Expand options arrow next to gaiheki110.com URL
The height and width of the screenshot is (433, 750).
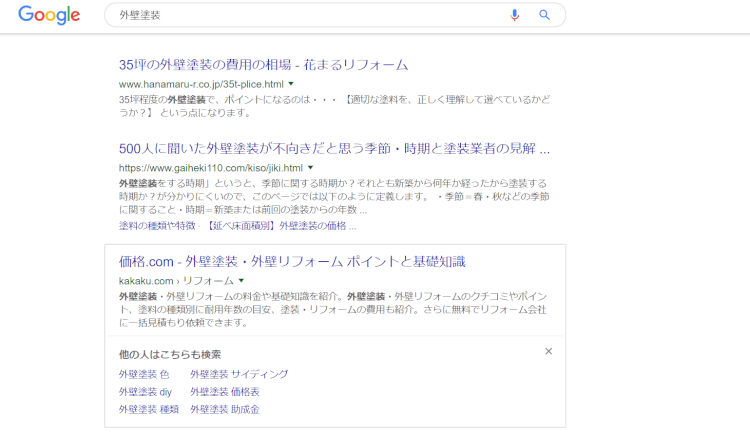tap(310, 167)
